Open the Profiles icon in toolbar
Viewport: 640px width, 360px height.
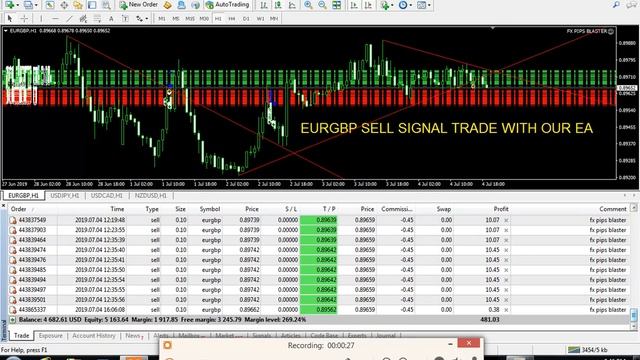pyautogui.click(x=28, y=5)
